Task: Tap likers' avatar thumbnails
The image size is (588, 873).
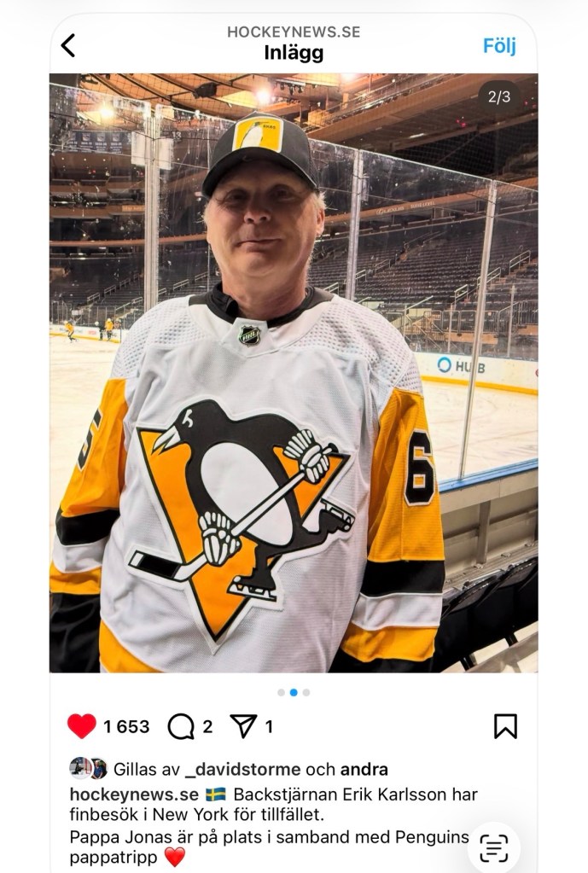Action: [x=88, y=769]
